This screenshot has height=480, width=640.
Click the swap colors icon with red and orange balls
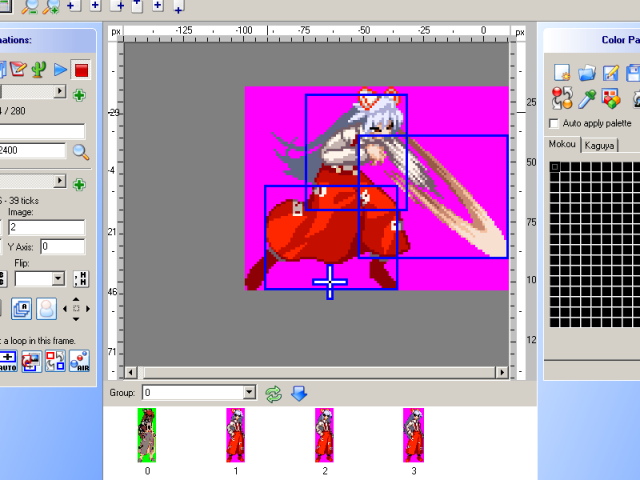coord(562,98)
